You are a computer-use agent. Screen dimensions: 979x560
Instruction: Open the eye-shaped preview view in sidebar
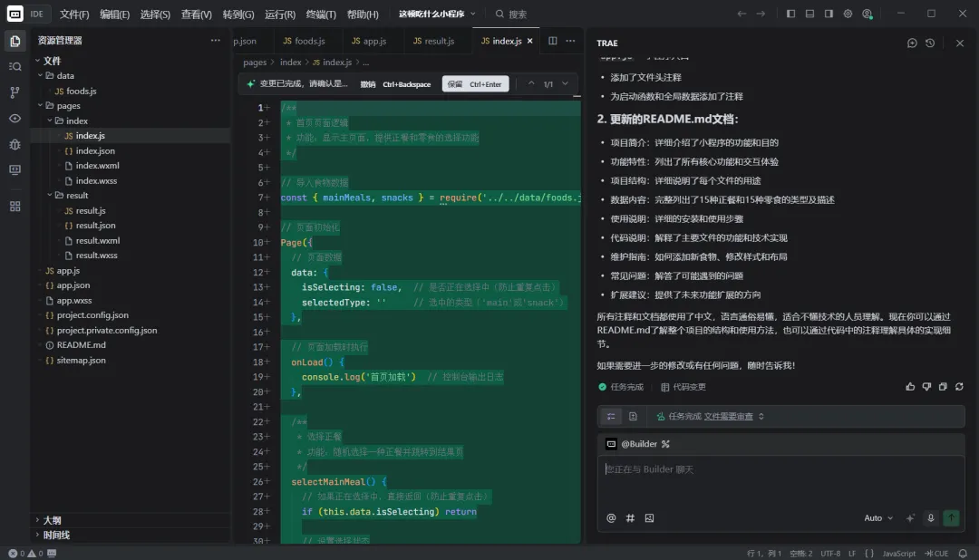point(15,119)
